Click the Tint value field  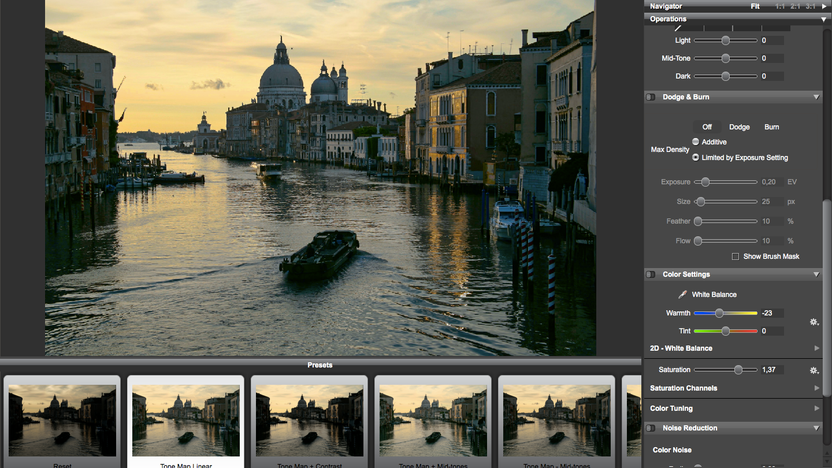[x=772, y=331]
